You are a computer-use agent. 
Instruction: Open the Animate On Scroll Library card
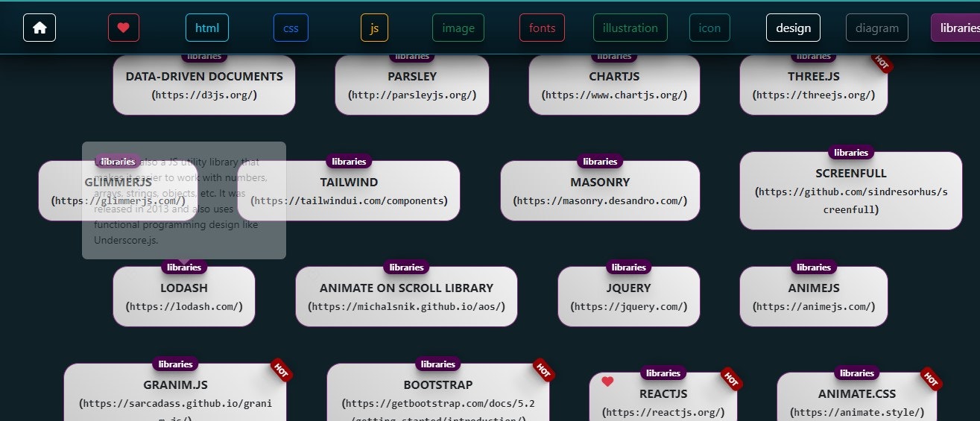[x=406, y=297]
